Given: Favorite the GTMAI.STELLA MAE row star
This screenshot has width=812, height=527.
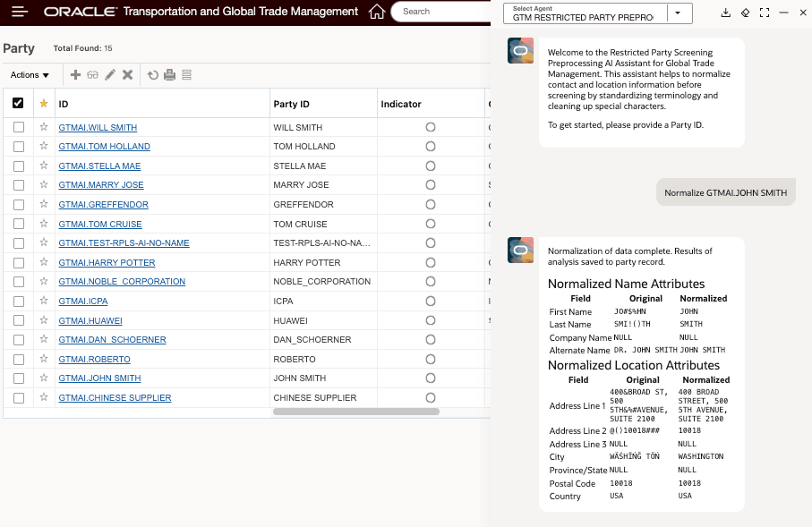Looking at the screenshot, I should click(x=44, y=166).
